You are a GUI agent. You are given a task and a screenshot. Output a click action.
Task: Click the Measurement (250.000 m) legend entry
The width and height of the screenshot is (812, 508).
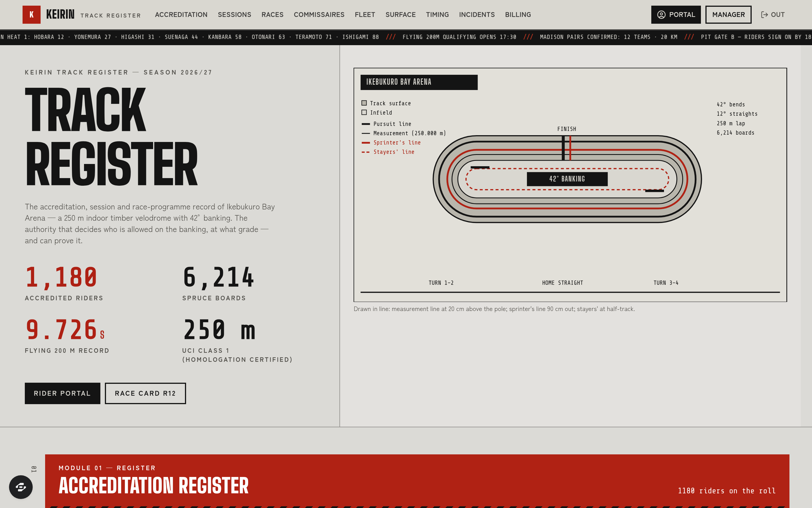point(404,133)
